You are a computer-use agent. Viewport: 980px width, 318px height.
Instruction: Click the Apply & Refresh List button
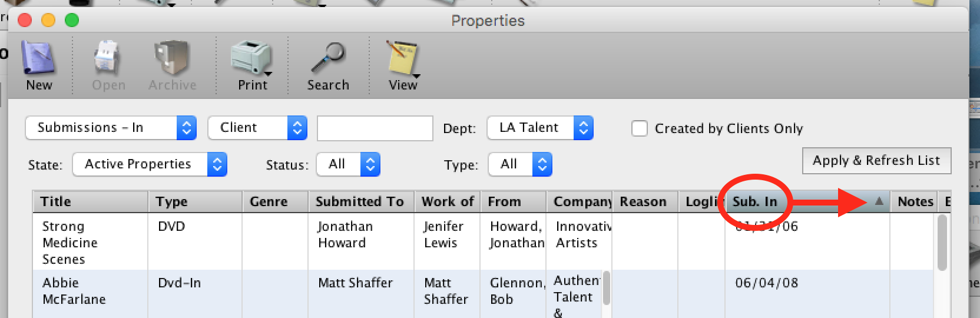coord(876,161)
